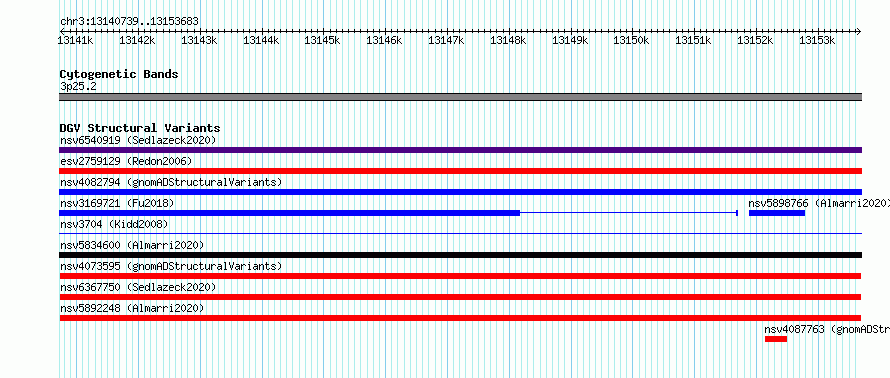
Task: Click the red nsv6367750 variant bar
Action: click(x=460, y=297)
